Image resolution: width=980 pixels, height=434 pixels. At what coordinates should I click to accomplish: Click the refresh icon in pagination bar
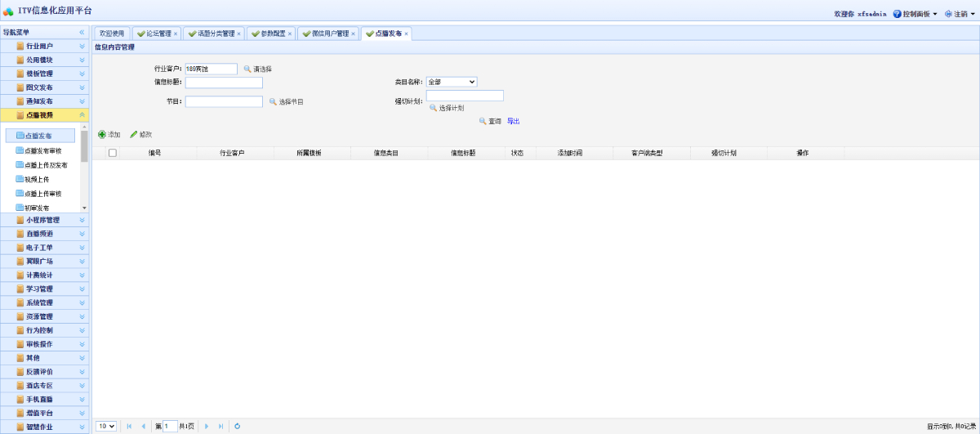click(237, 426)
